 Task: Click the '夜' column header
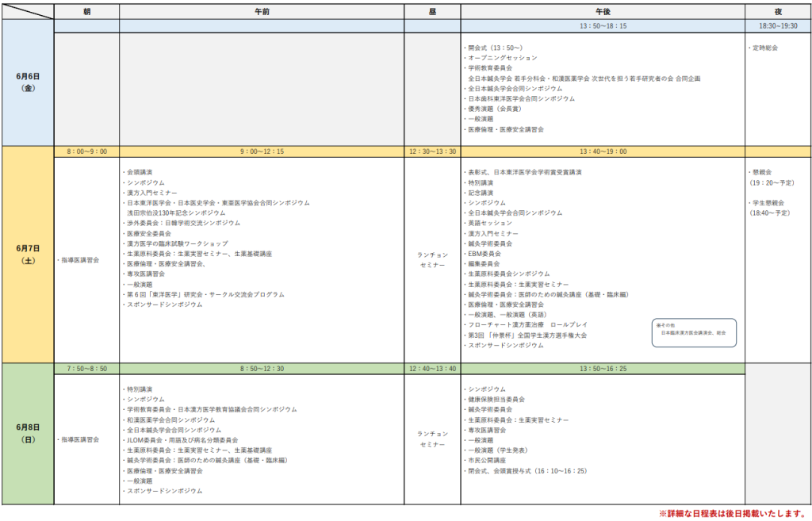pos(778,11)
